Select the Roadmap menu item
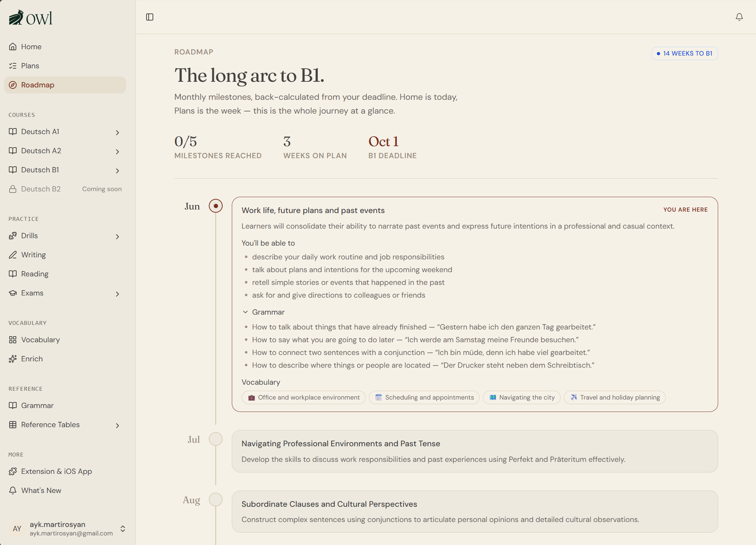The width and height of the screenshot is (756, 545). click(x=65, y=85)
